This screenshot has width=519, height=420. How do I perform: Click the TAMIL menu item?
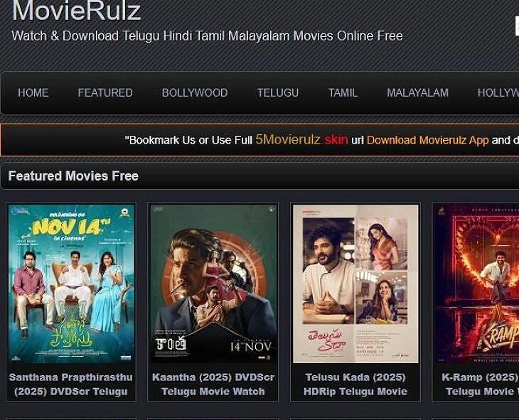pos(343,92)
